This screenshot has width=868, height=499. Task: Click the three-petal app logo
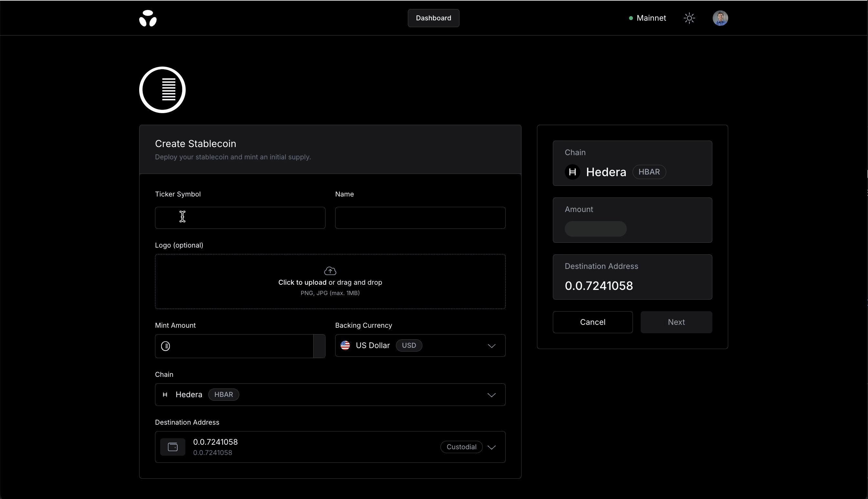tap(148, 18)
